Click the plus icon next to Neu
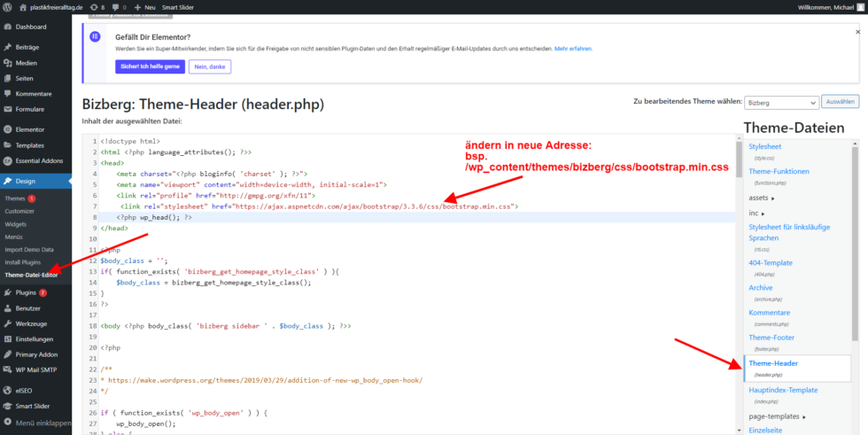Viewport: 868px width, 435px height. (137, 8)
